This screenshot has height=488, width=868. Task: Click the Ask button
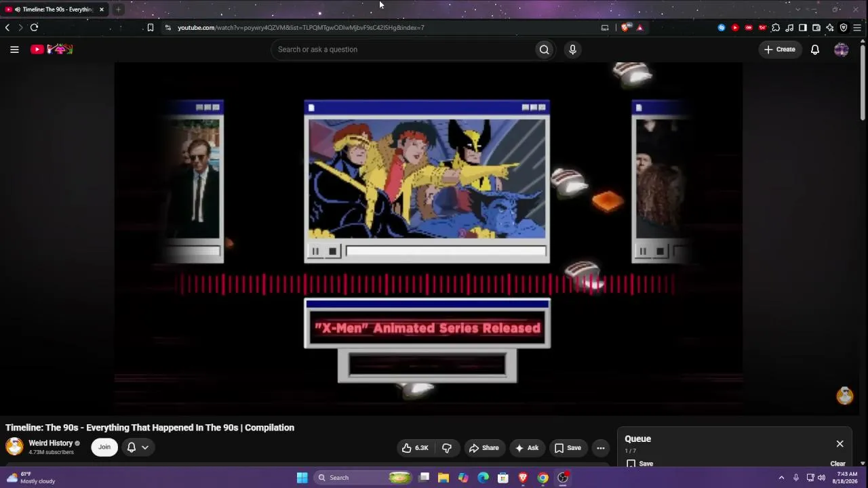tap(527, 448)
